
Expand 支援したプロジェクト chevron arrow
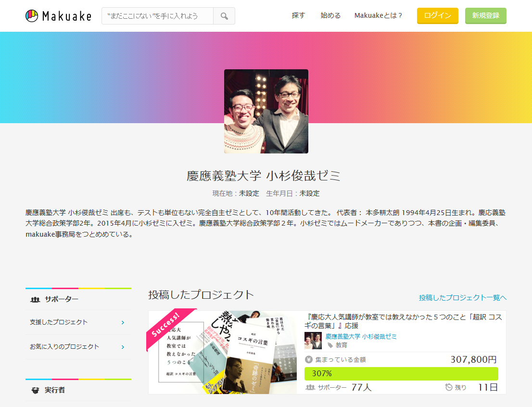tap(123, 322)
